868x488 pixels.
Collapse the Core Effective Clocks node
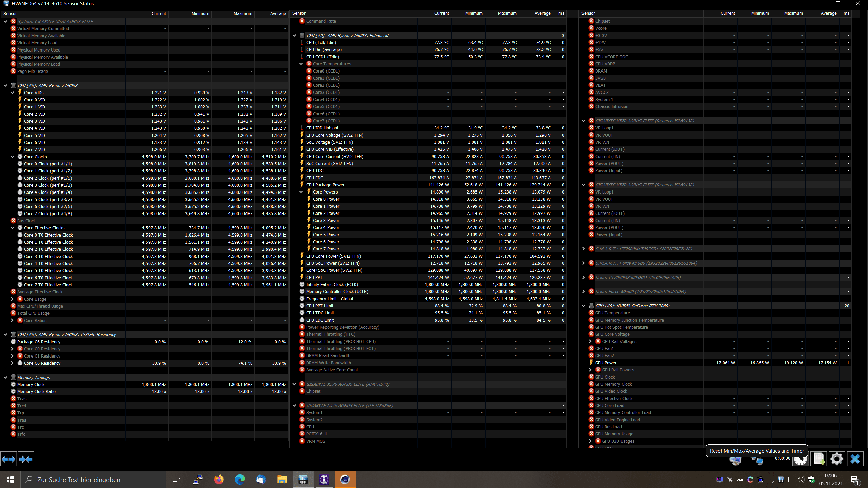coord(12,228)
